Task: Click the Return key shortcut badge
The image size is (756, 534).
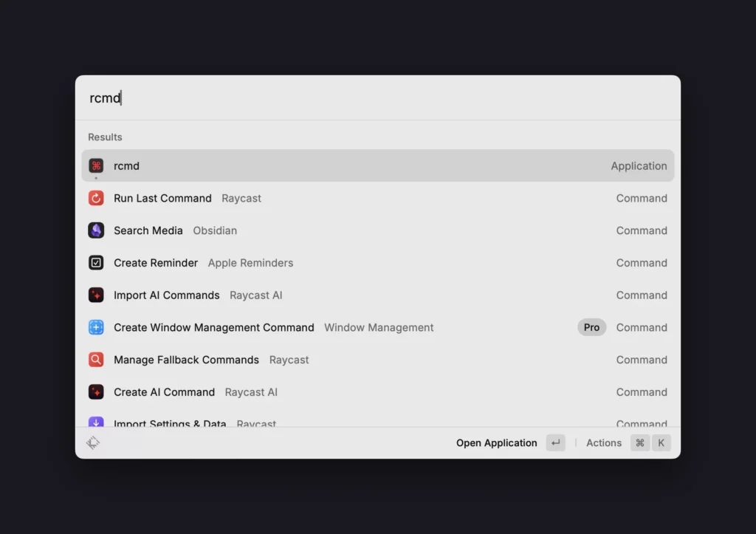Action: click(x=555, y=443)
